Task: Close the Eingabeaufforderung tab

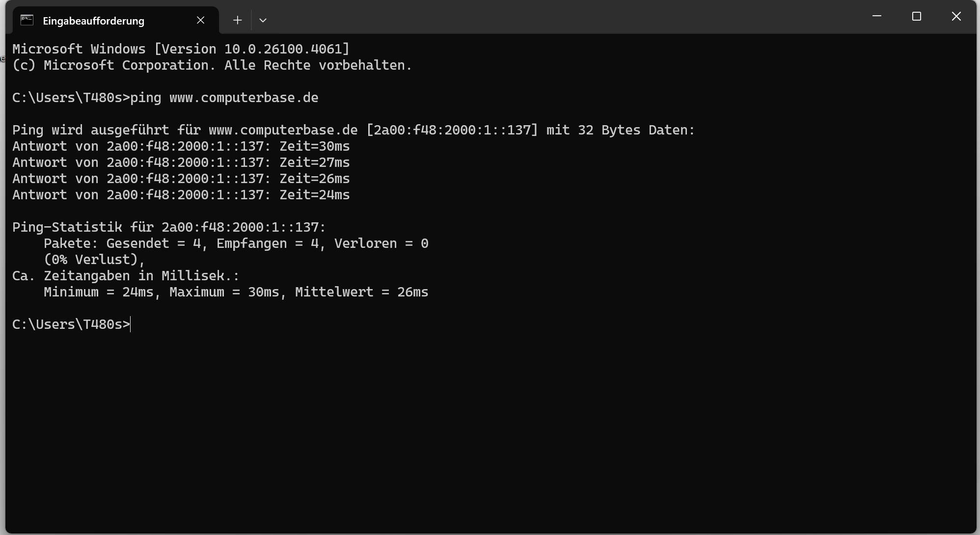Action: click(x=200, y=20)
